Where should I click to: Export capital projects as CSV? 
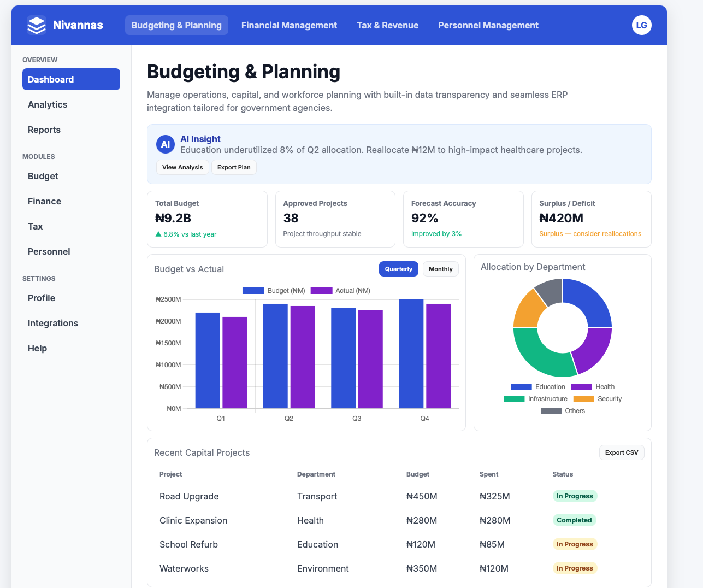pos(622,452)
